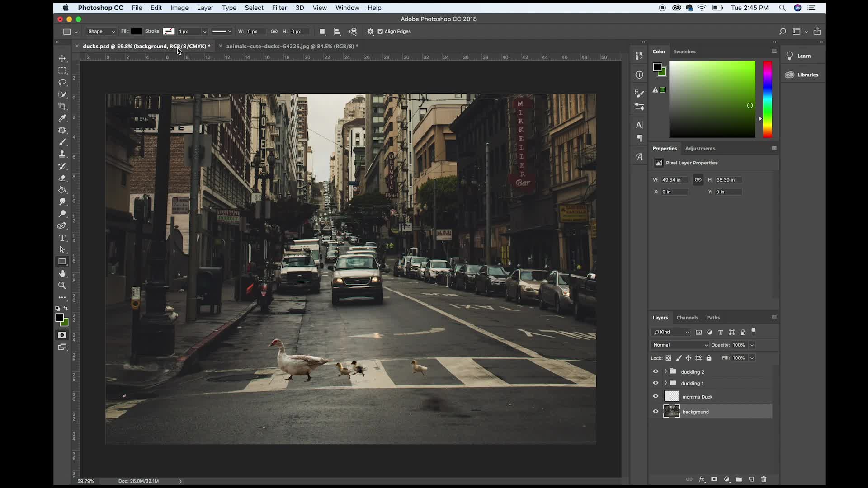The height and width of the screenshot is (488, 868).
Task: Click the width W field in Properties
Action: [675, 180]
